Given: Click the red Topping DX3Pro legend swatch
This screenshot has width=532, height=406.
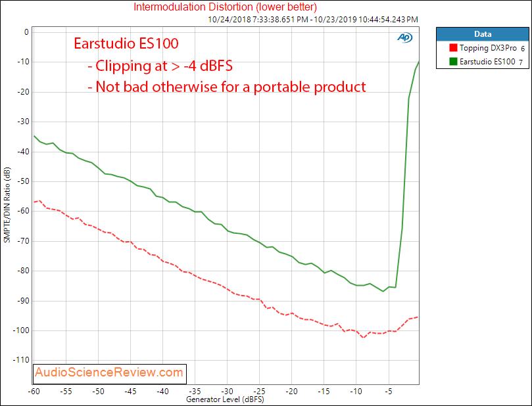Looking at the screenshot, I should [453, 48].
